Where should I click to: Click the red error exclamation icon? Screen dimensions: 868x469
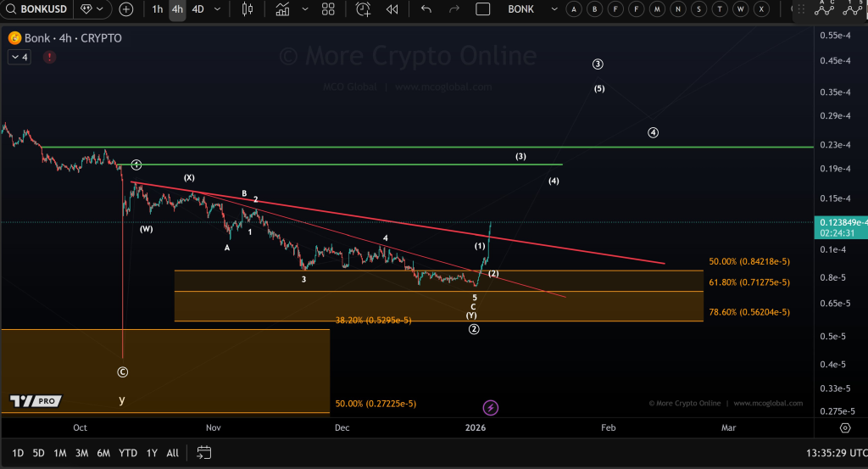click(x=49, y=57)
